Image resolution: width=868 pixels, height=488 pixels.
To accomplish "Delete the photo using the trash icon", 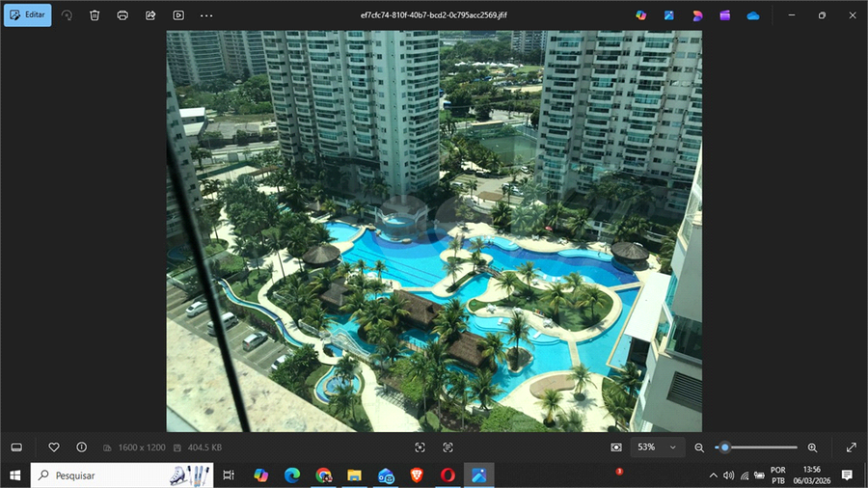I will tap(95, 15).
